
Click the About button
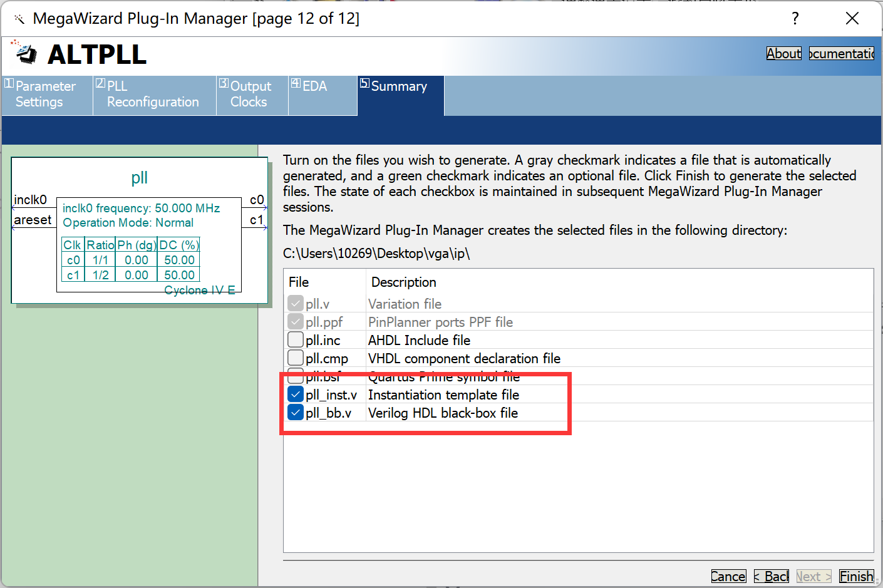[784, 54]
